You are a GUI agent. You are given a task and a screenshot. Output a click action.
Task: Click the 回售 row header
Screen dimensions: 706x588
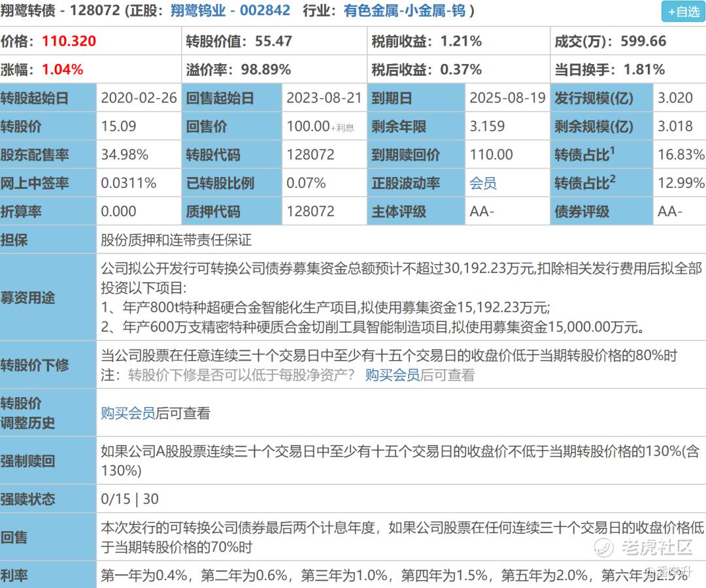click(48, 536)
